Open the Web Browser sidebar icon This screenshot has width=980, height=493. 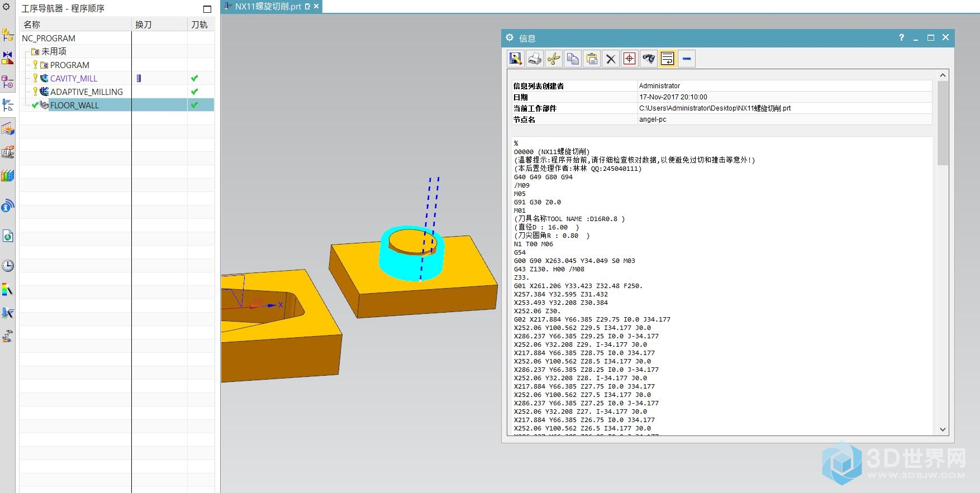pos(8,236)
